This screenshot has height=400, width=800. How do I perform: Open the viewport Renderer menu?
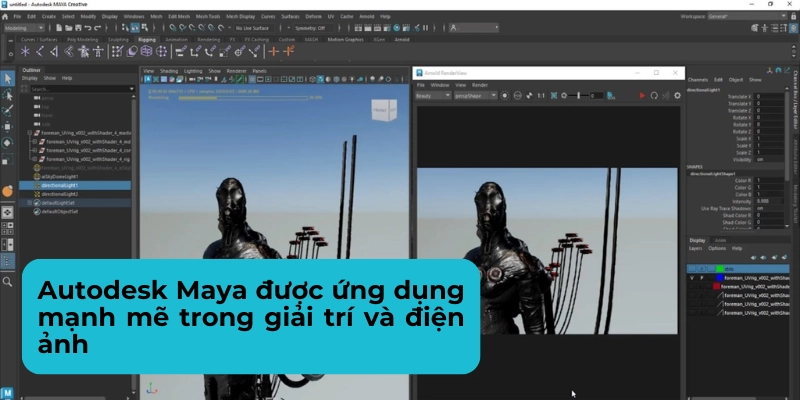(x=236, y=71)
